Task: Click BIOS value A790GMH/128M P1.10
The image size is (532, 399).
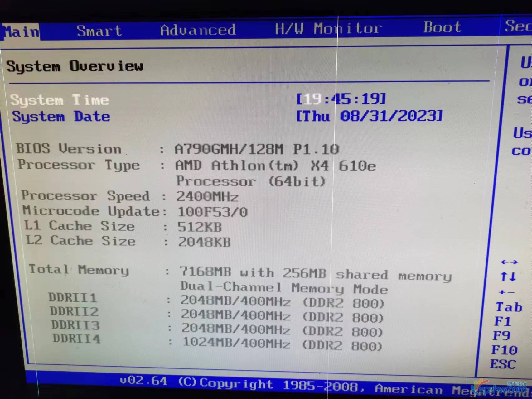Action: coord(257,149)
